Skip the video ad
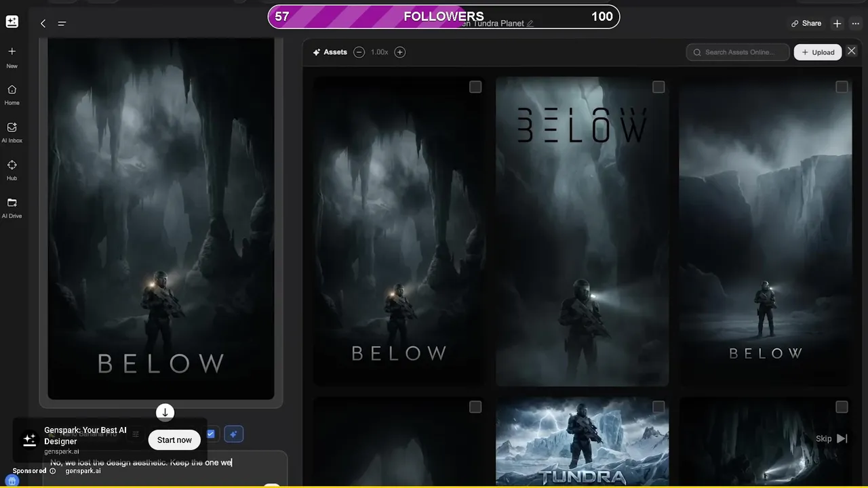868x488 pixels. pos(831,439)
